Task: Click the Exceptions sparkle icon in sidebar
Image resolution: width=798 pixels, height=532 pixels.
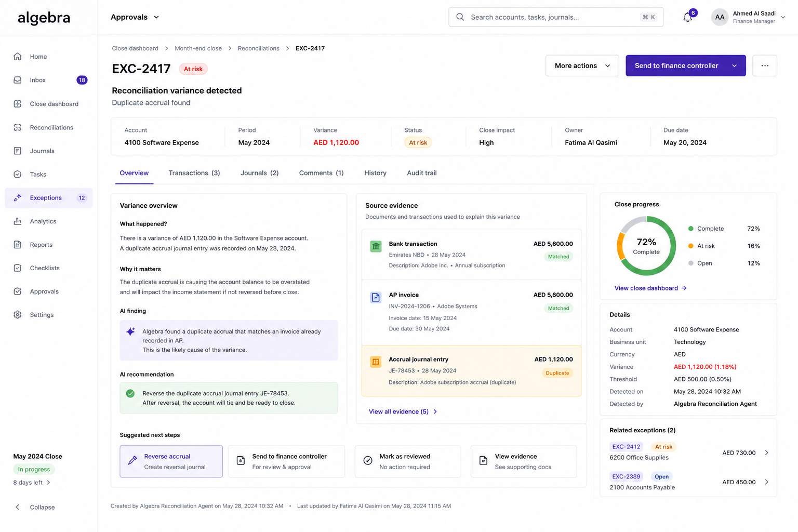Action: pyautogui.click(x=18, y=198)
